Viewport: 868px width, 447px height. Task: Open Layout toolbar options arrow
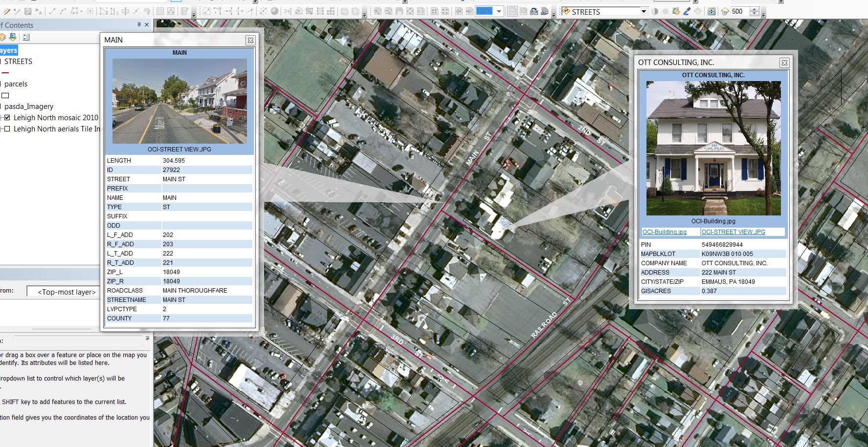tap(554, 15)
